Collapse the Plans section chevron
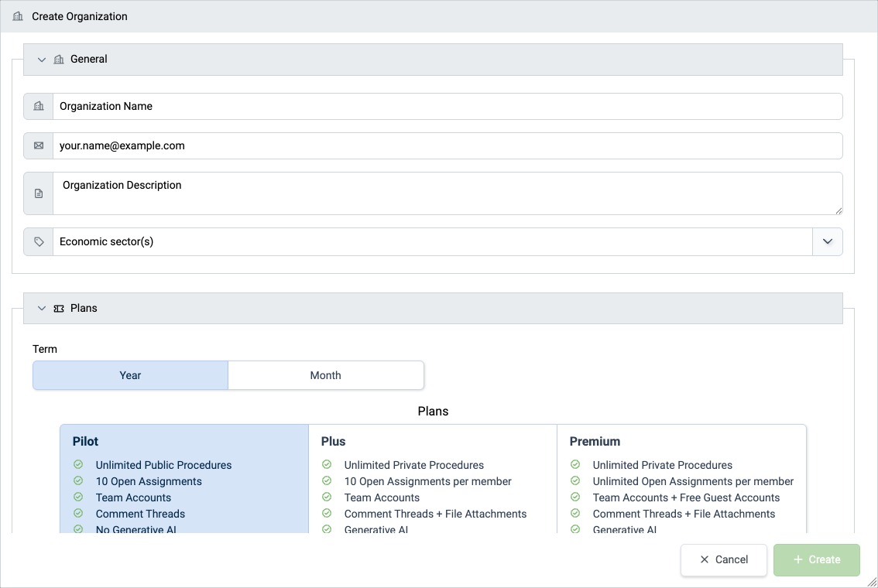The image size is (878, 588). pyautogui.click(x=42, y=308)
